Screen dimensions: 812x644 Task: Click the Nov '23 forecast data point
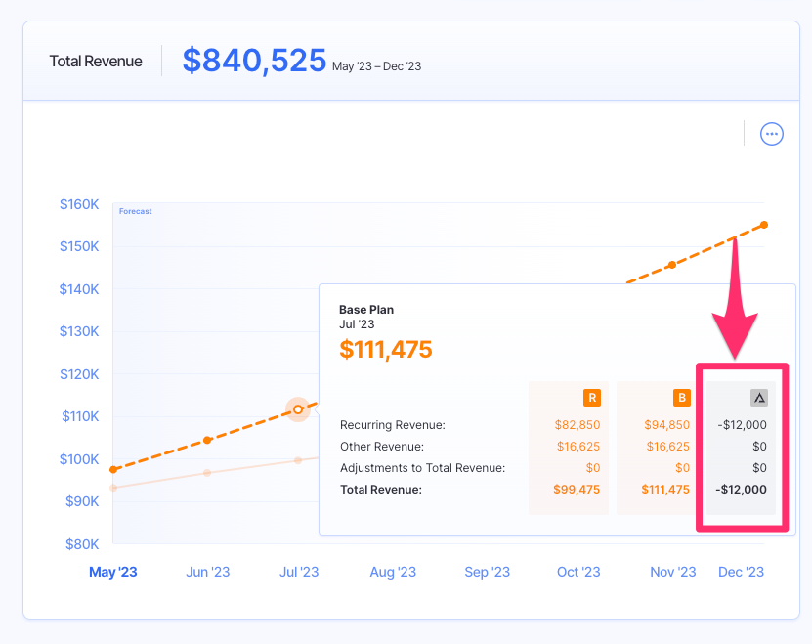[671, 265]
